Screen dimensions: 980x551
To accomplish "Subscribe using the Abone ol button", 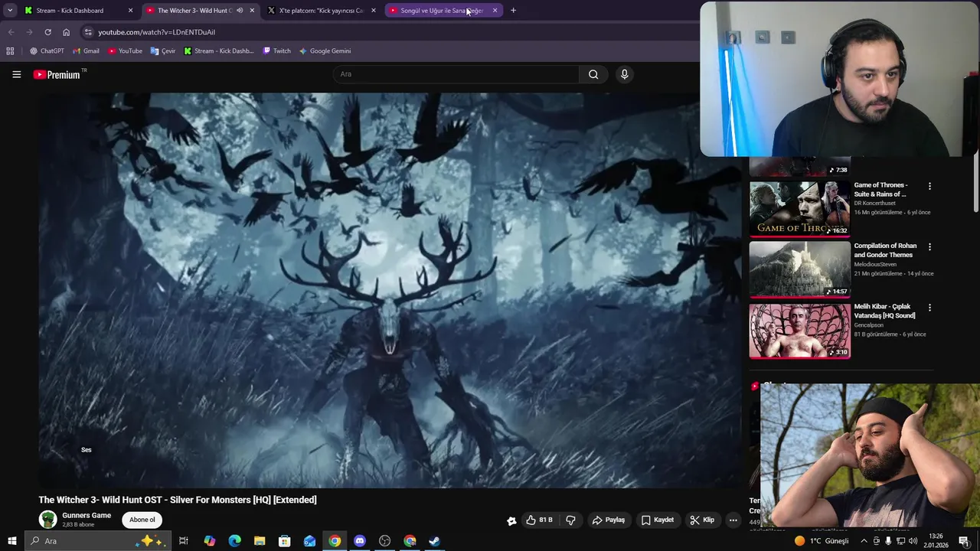I will (142, 520).
